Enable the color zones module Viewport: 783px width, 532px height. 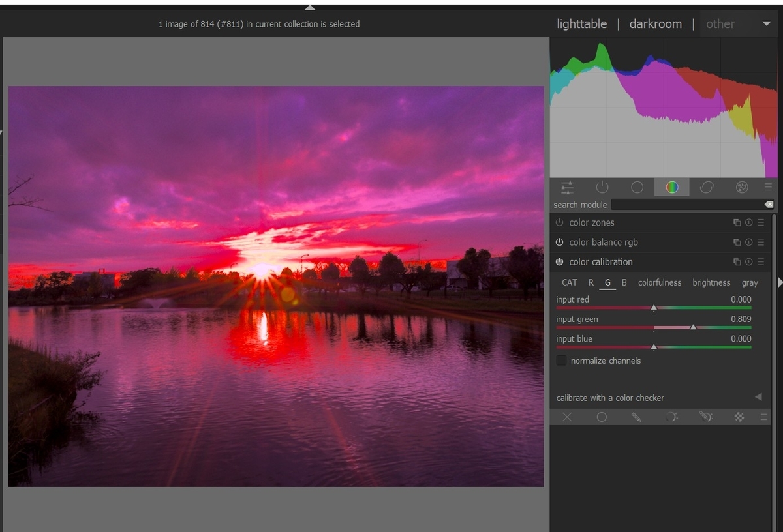point(559,223)
